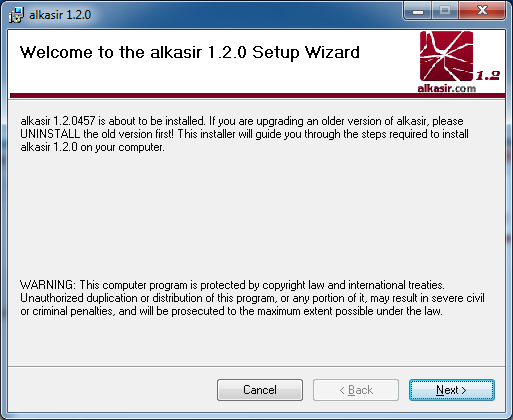Screen dimensions: 513x420
Task: Click the separator line above the buttons
Action: click(256, 366)
